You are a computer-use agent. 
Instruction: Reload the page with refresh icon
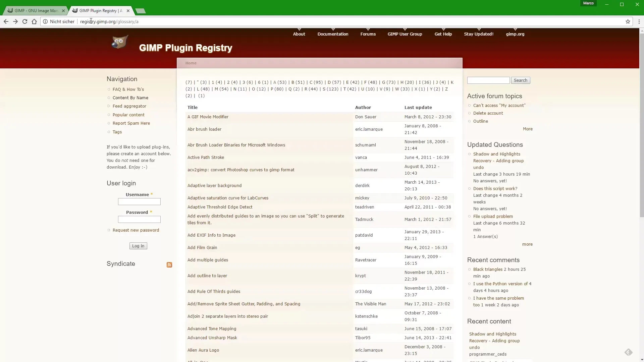click(x=25, y=21)
